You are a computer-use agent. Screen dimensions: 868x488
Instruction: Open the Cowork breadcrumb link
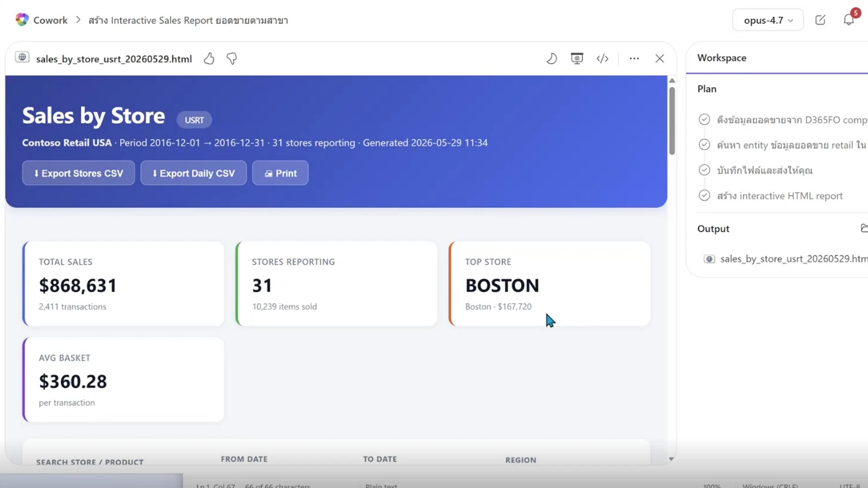tap(50, 20)
